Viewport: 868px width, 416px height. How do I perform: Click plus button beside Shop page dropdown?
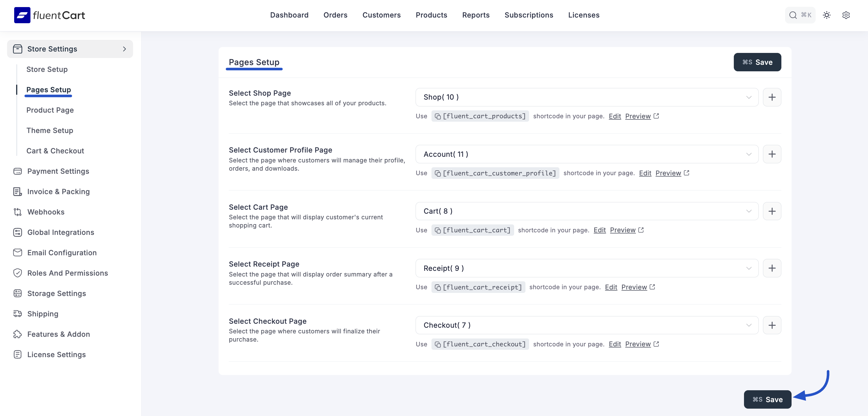coord(772,97)
